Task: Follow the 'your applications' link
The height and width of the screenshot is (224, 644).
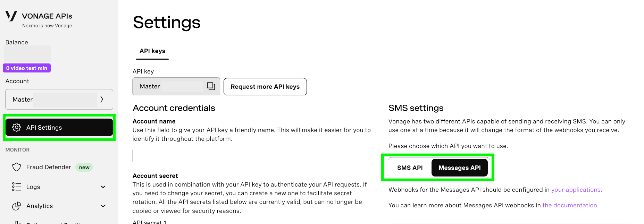Action: [x=576, y=190]
